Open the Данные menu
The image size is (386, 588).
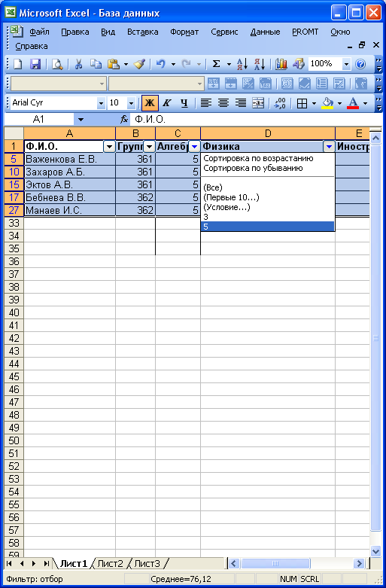click(265, 32)
